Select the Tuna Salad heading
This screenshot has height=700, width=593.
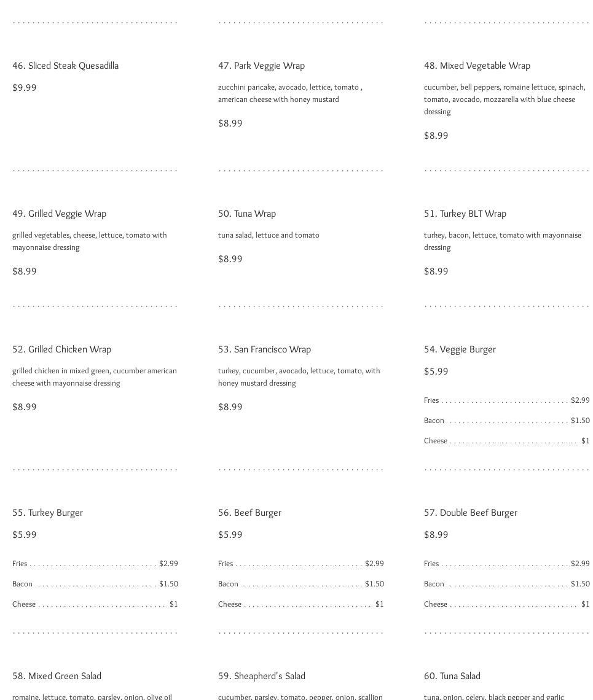(x=452, y=676)
